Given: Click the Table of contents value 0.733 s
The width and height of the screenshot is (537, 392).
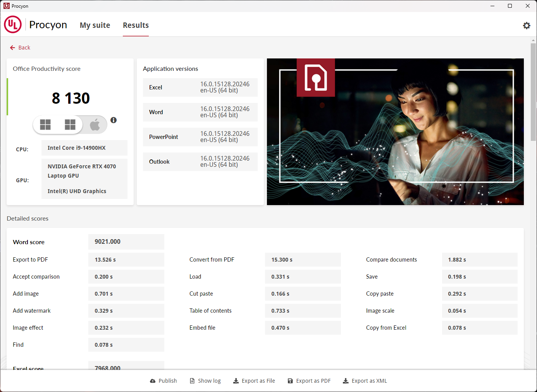Looking at the screenshot, I should point(303,311).
